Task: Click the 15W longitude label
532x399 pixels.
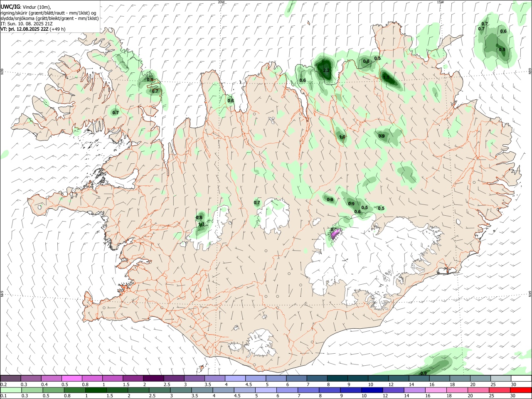Action: click(x=440, y=2)
